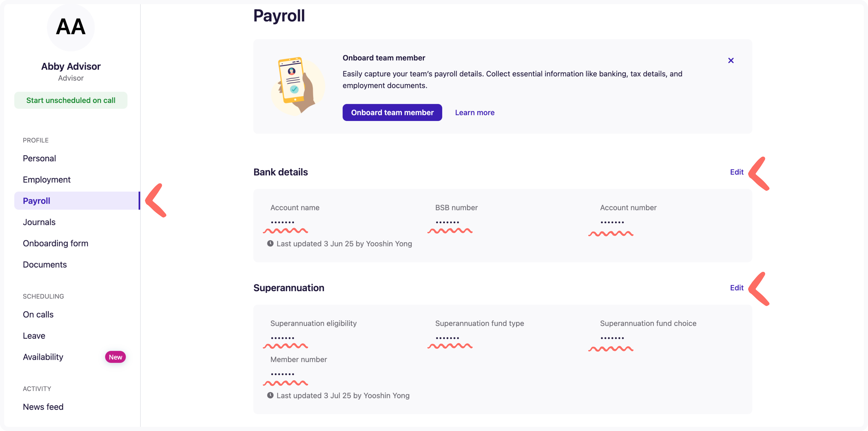Select the Payroll sidebar item
The image size is (868, 431).
click(x=36, y=201)
